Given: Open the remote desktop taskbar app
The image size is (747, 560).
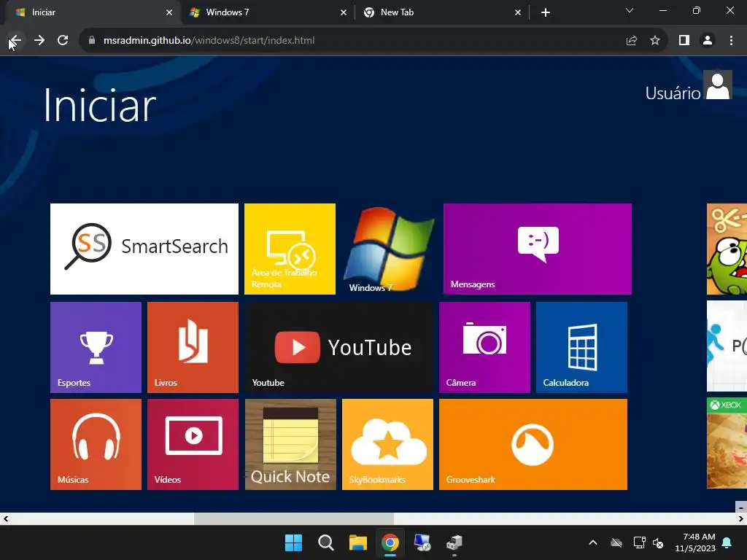Looking at the screenshot, I should click(422, 542).
